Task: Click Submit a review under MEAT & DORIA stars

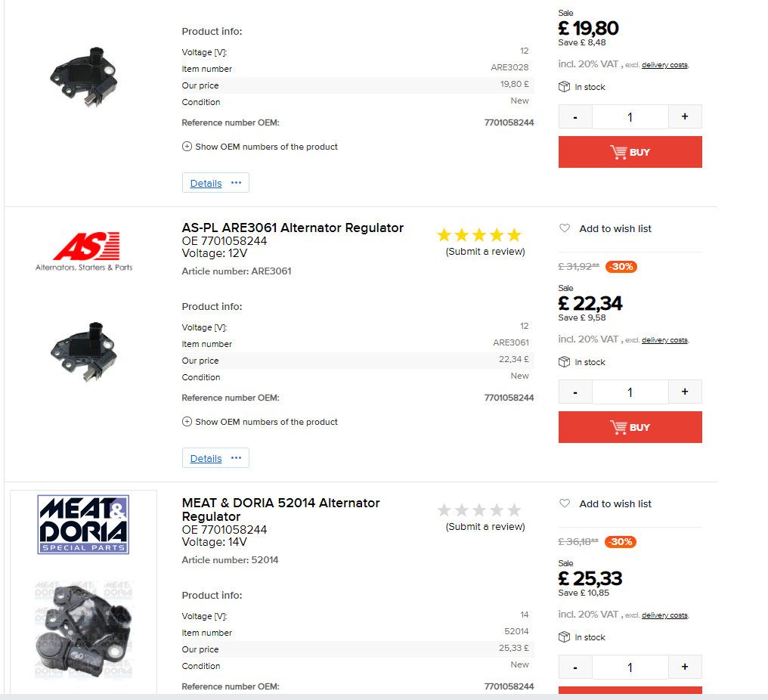Action: pos(485,527)
